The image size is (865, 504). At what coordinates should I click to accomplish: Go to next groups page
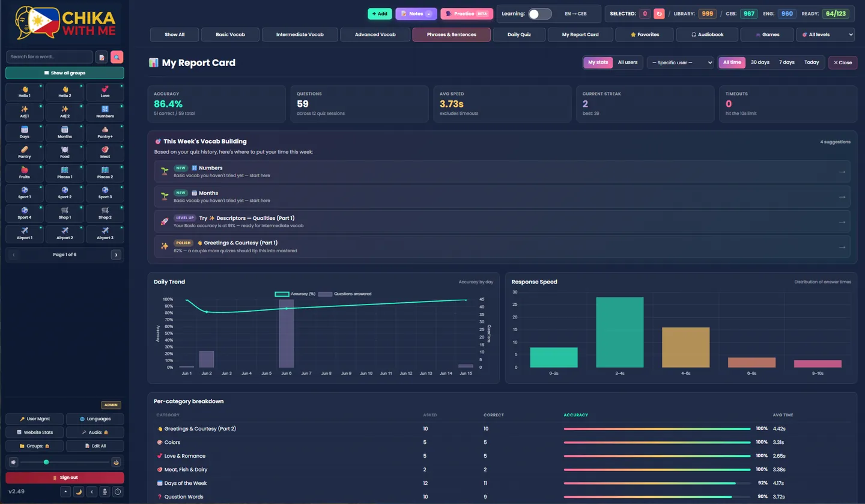point(117,255)
